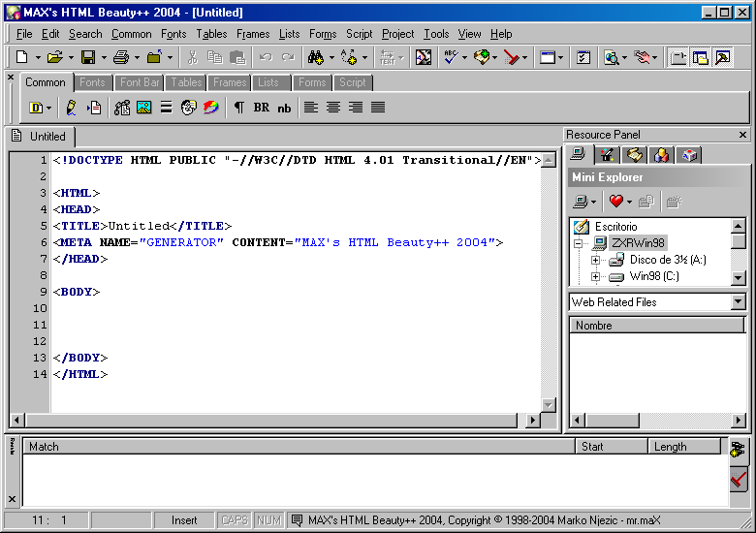Toggle the second panel view button in toolbar

701,57
